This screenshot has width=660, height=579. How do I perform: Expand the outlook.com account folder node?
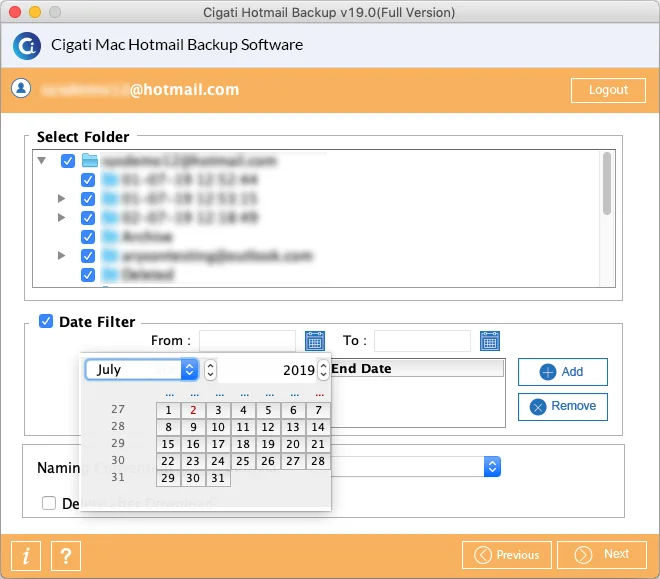[61, 255]
